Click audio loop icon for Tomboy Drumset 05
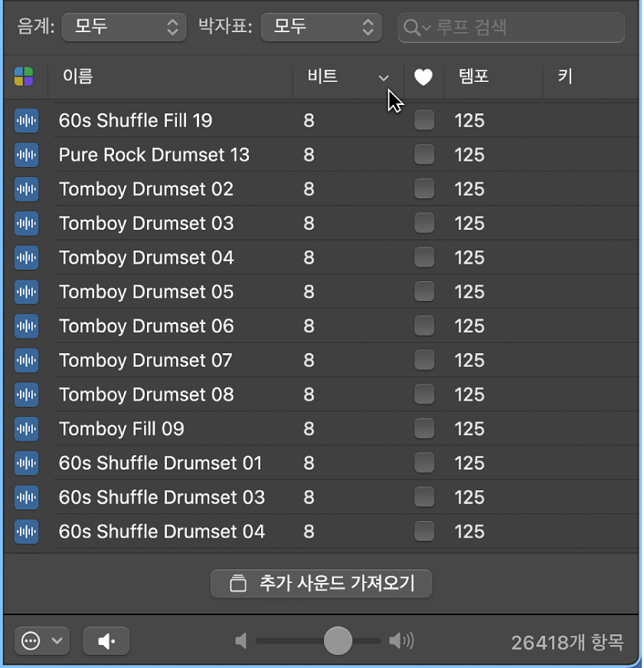This screenshot has width=644, height=668. (x=26, y=292)
